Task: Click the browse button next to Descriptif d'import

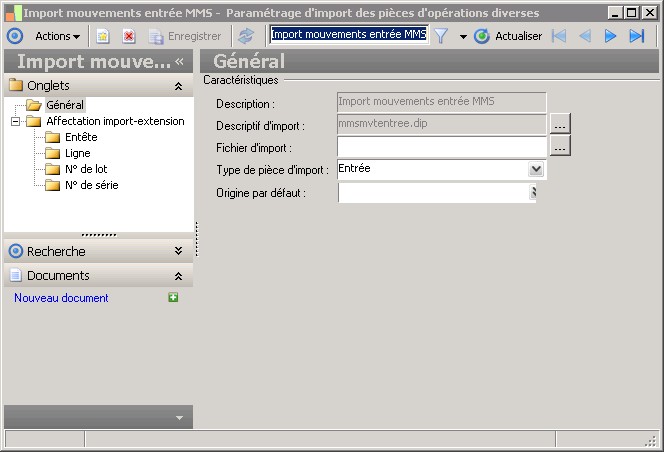Action: [560, 124]
